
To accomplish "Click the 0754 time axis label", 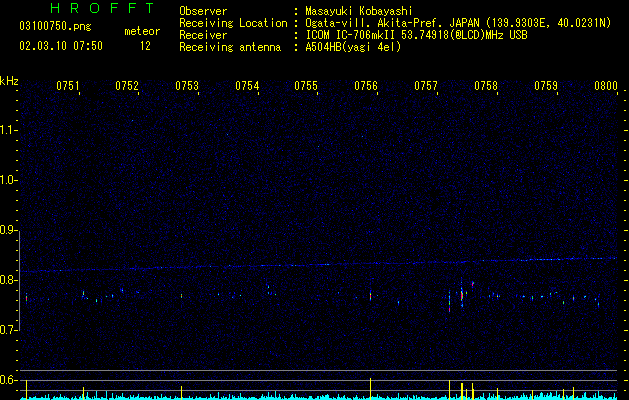I will 247,86.
